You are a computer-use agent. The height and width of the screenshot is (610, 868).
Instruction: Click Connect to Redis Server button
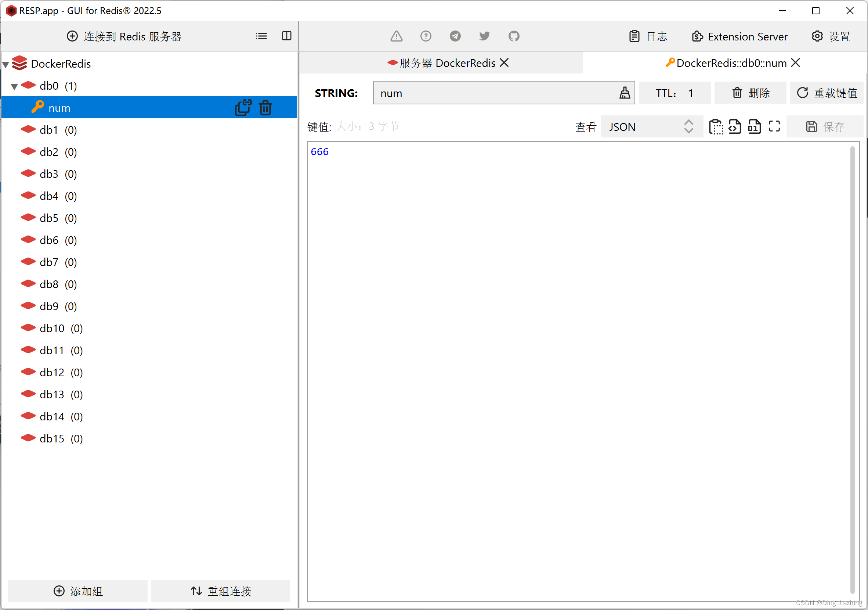[124, 36]
